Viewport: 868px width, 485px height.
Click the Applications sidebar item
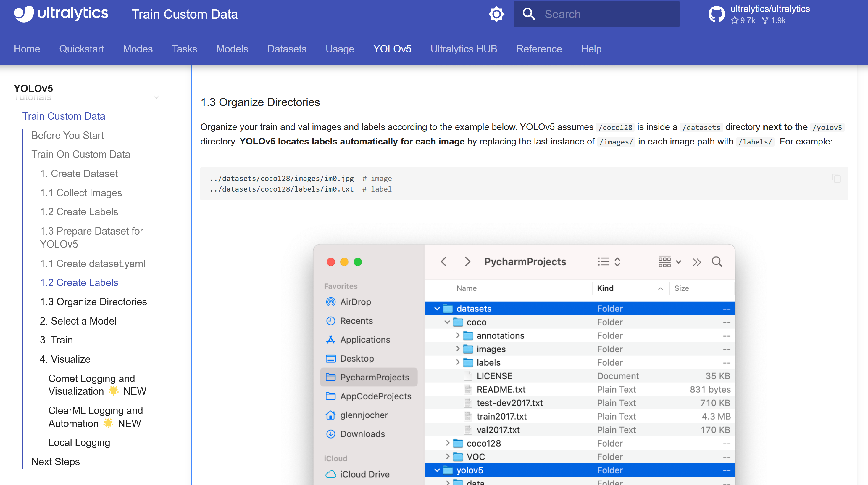click(x=358, y=339)
